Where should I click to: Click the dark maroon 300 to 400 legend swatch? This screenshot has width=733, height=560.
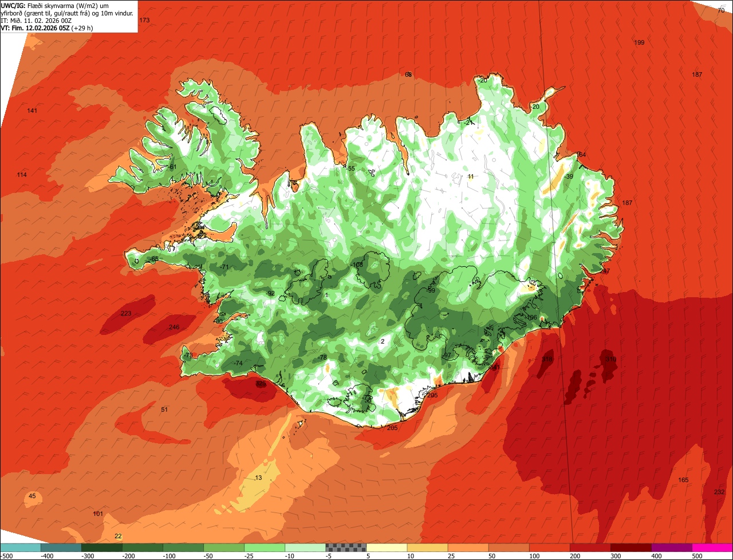pyautogui.click(x=630, y=547)
